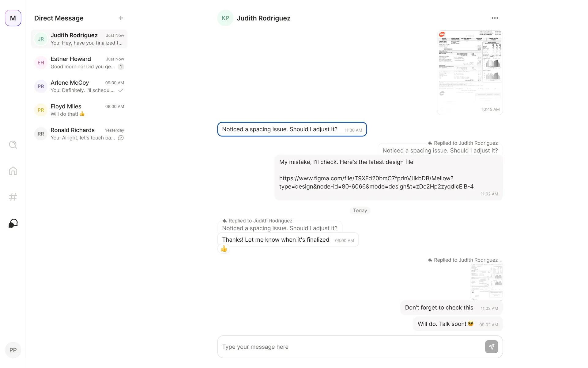Click the Today date separator
This screenshot has width=588, height=368.
360,210
